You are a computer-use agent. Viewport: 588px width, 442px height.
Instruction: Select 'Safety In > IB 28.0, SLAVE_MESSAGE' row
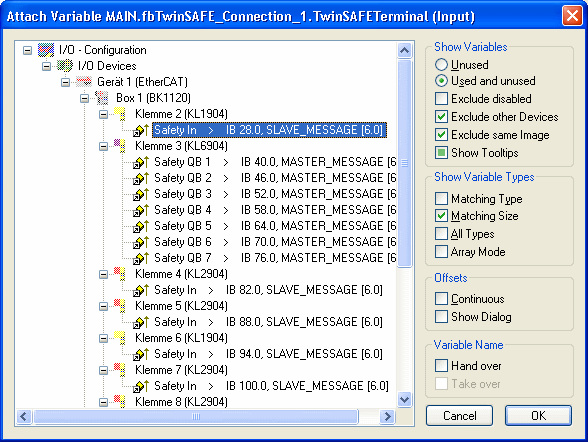[269, 130]
